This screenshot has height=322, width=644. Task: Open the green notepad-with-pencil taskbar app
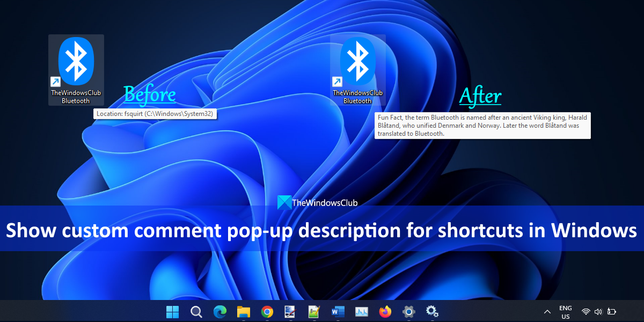pyautogui.click(x=314, y=311)
